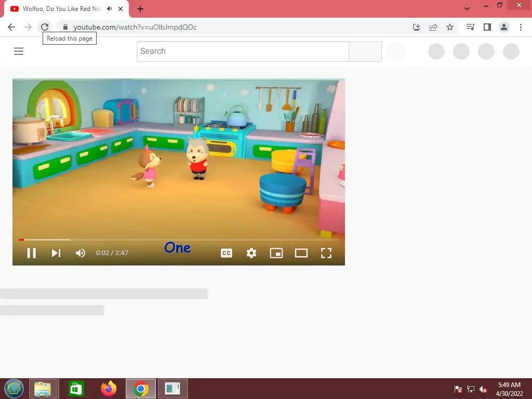Screen dimensions: 532x399
Task: Focus the YouTube Search field
Action: click(x=243, y=51)
